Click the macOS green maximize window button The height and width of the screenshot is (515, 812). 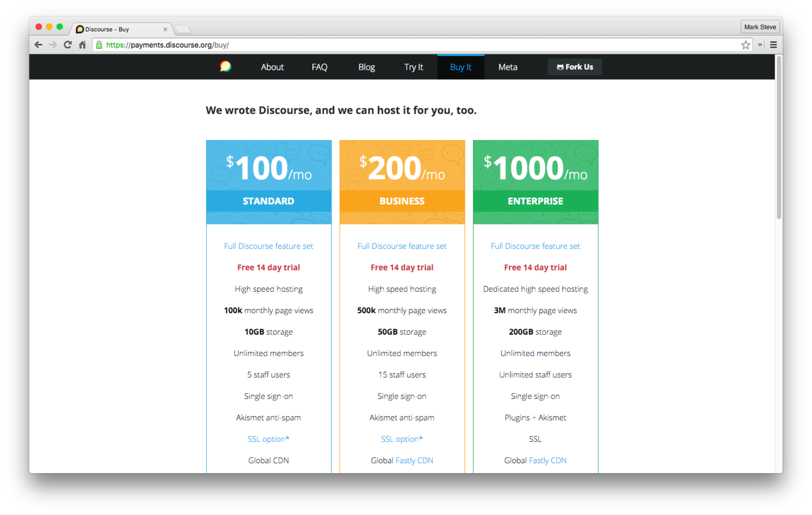[60, 27]
